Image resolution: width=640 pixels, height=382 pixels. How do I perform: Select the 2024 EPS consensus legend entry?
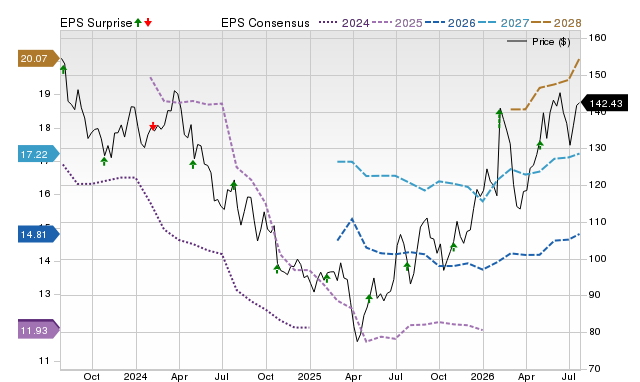(344, 23)
